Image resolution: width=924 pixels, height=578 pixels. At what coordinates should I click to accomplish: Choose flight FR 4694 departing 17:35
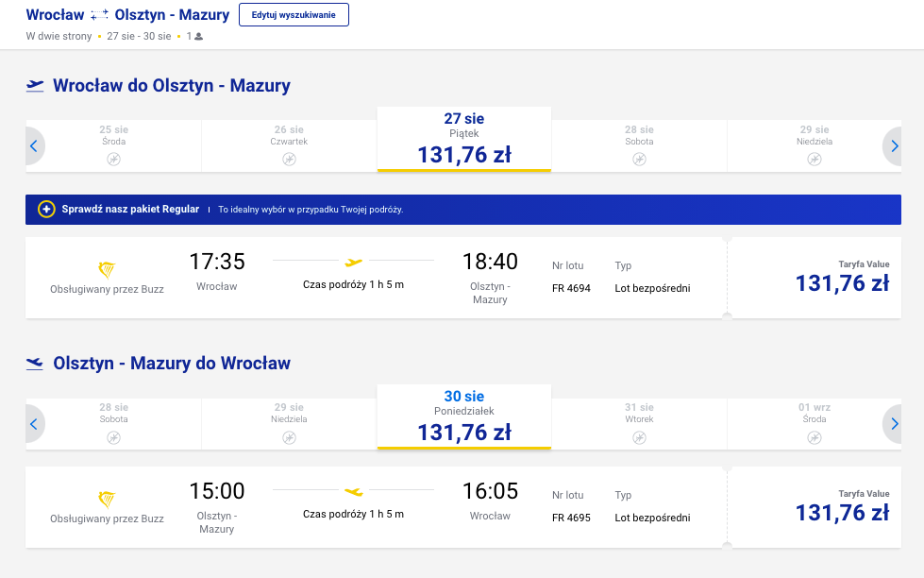coord(376,278)
